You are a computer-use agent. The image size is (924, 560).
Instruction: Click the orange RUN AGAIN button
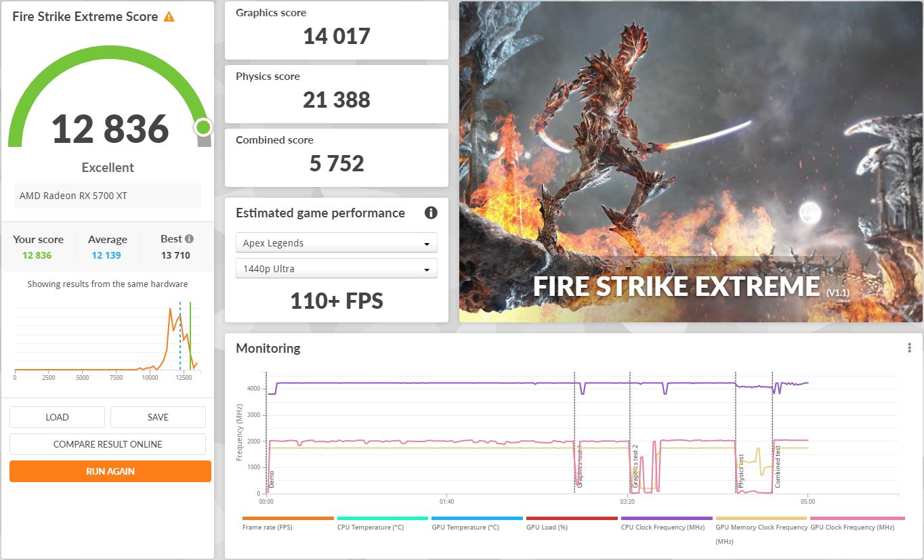coord(110,471)
